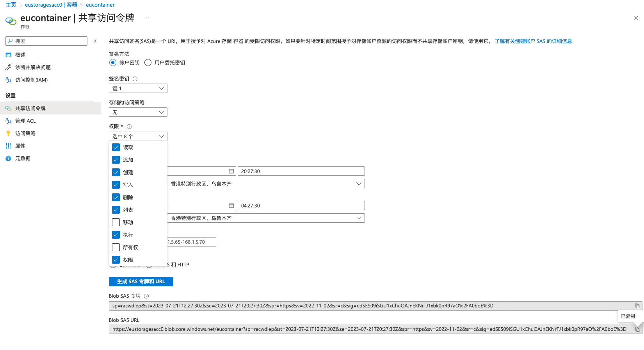Edit the expiry time field 04:27:30
This screenshot has height=350, width=644.
(301, 205)
